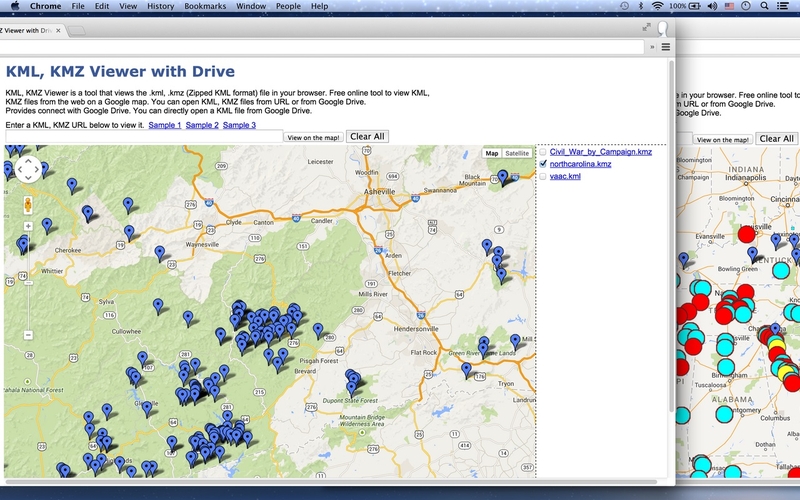Screen dimensions: 800x500
Task: Switch the map to Satellite view
Action: click(517, 153)
